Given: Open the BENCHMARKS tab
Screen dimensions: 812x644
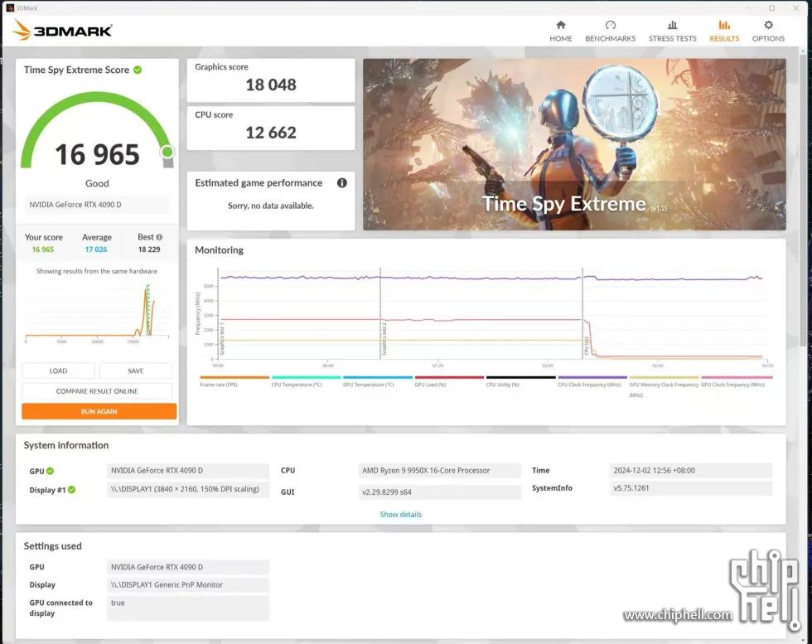Looking at the screenshot, I should coord(610,31).
